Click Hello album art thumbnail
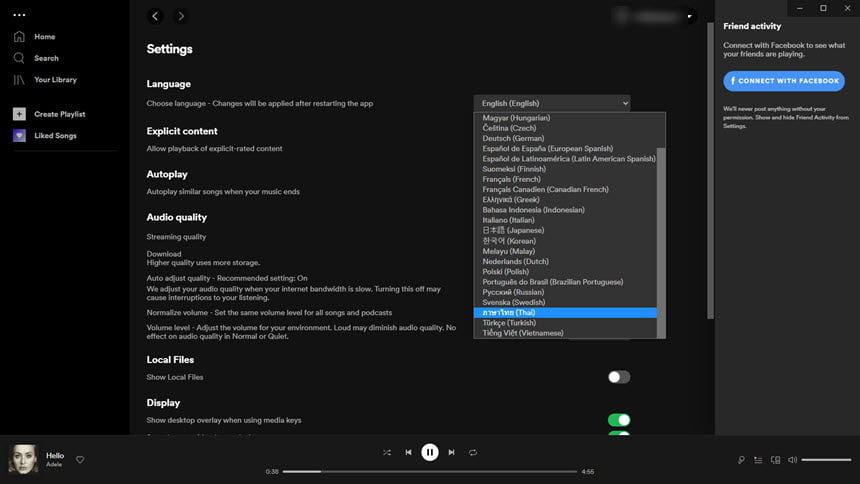This screenshot has width=860, height=484. 23,459
